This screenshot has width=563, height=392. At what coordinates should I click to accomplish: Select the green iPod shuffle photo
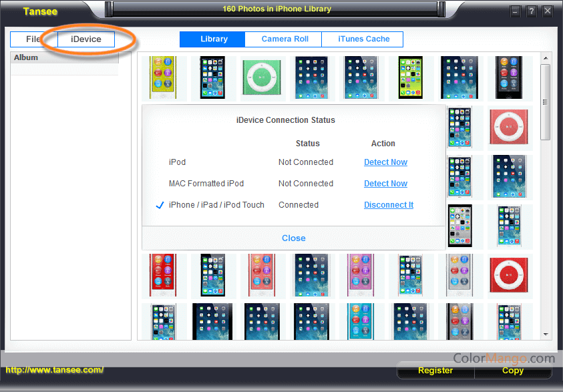262,77
